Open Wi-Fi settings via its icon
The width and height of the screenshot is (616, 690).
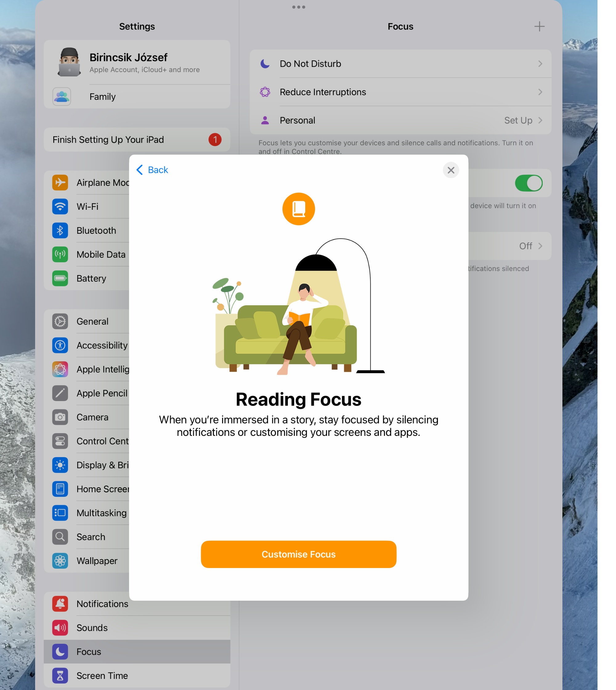(60, 206)
